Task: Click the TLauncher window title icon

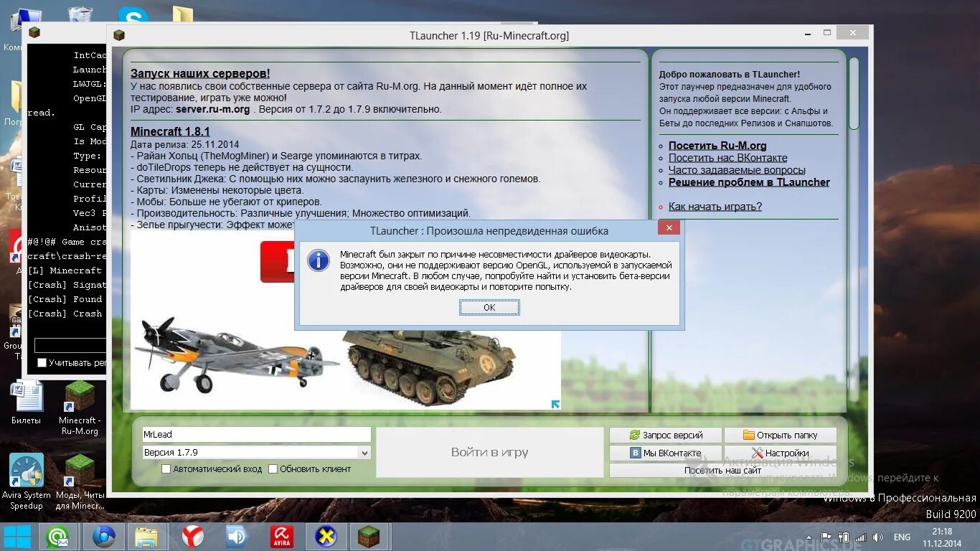Action: (119, 35)
